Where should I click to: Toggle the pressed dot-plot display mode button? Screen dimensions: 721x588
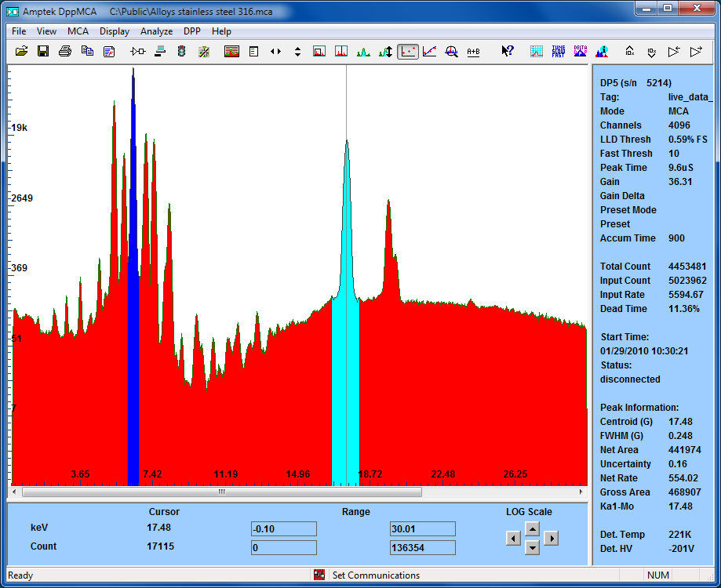pos(407,51)
